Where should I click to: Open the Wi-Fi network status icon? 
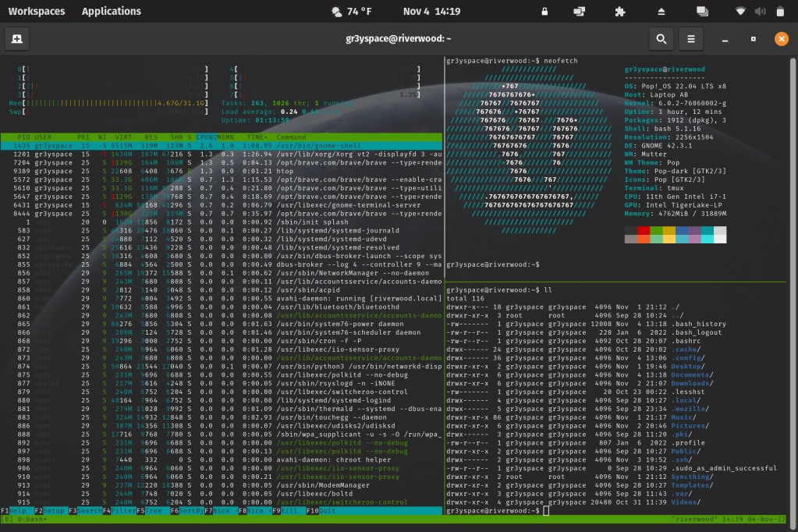pyautogui.click(x=740, y=12)
